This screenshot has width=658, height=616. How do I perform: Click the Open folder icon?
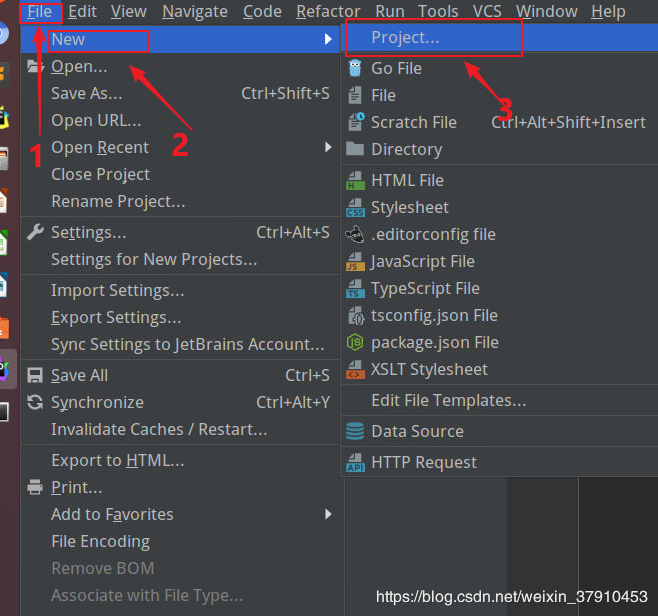tap(36, 66)
